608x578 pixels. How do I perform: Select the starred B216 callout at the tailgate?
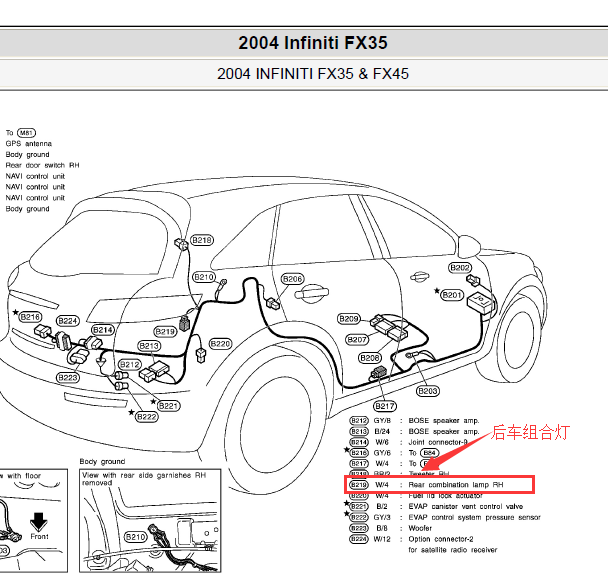30,317
